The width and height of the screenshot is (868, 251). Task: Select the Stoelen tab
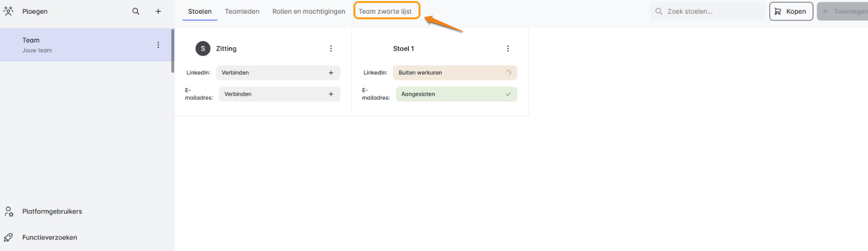coord(200,11)
